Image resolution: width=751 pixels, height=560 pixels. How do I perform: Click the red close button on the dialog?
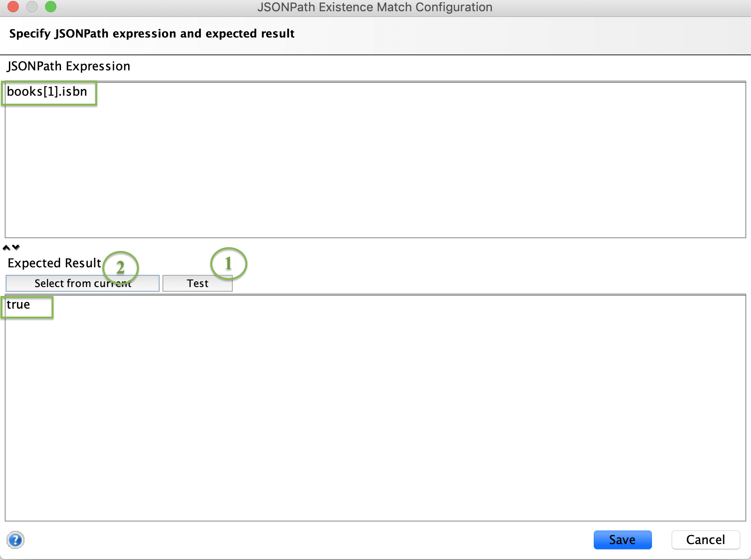pyautogui.click(x=13, y=7)
